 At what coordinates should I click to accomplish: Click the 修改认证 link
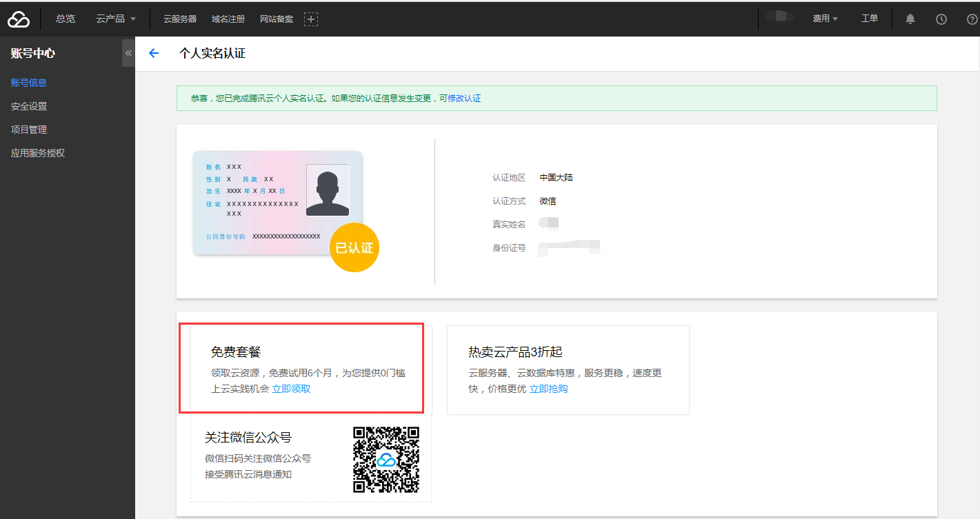click(x=464, y=99)
